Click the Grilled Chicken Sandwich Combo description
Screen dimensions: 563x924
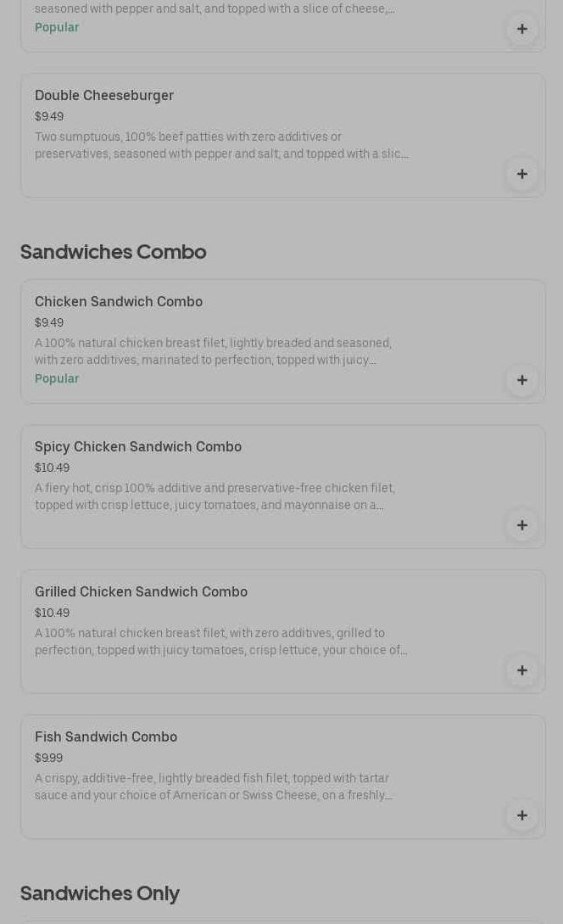(220, 641)
